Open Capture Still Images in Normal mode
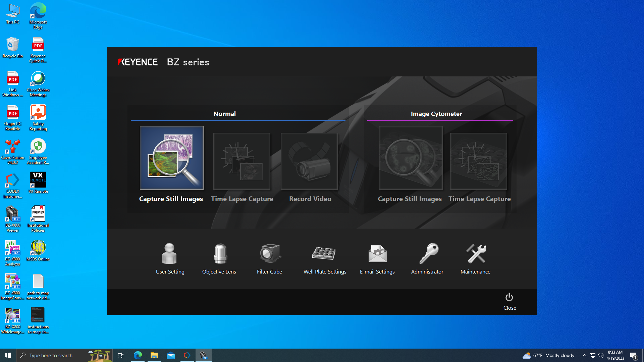The width and height of the screenshot is (644, 362). coord(171,158)
